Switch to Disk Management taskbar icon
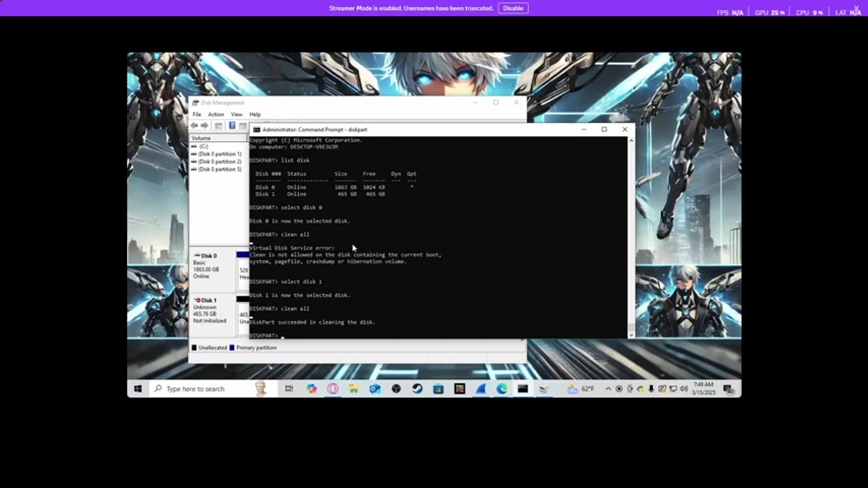 [544, 388]
